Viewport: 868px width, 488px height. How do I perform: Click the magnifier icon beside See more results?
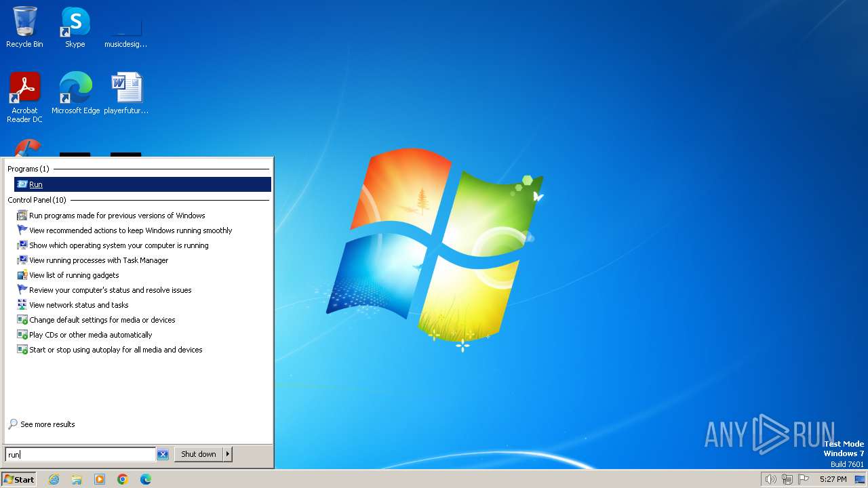tap(13, 424)
